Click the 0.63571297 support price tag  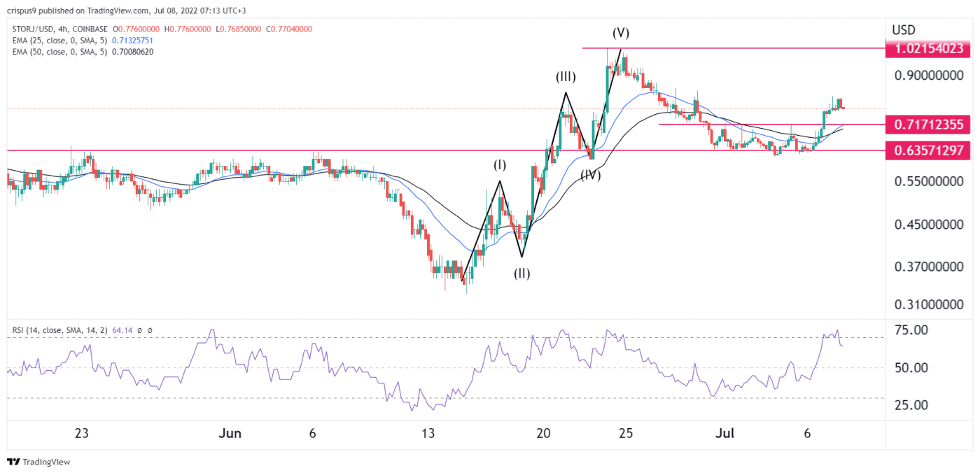coord(928,150)
